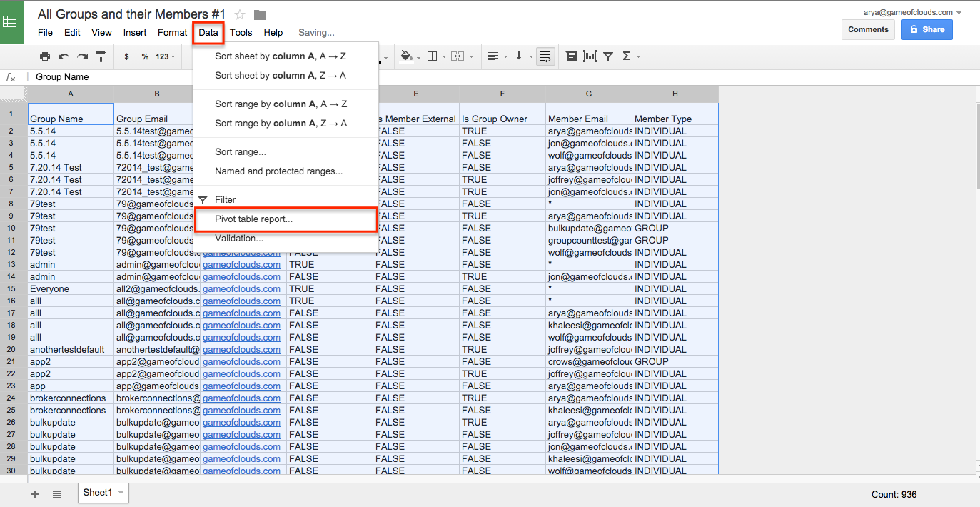Click the Insert comment icon
The width and height of the screenshot is (980, 507).
(571, 56)
